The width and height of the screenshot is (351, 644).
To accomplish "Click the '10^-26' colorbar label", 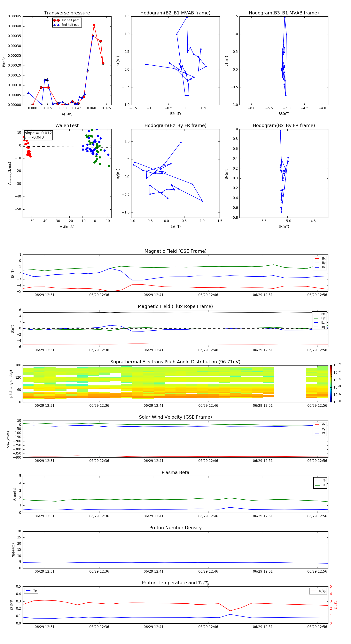I will 337,365.
